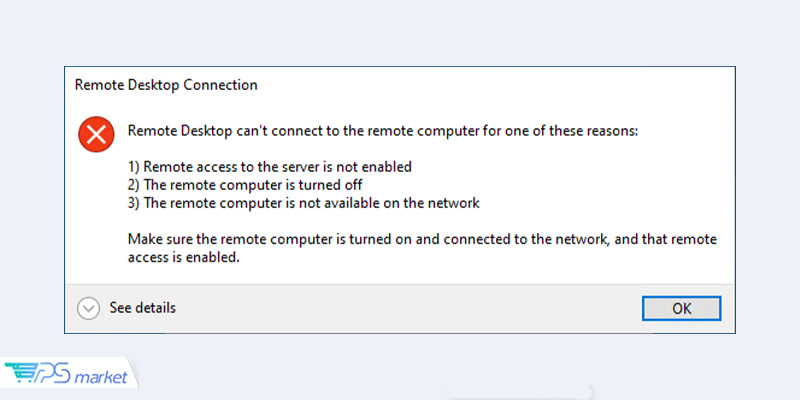Select the line Remote access to the server is not enabled

270,167
